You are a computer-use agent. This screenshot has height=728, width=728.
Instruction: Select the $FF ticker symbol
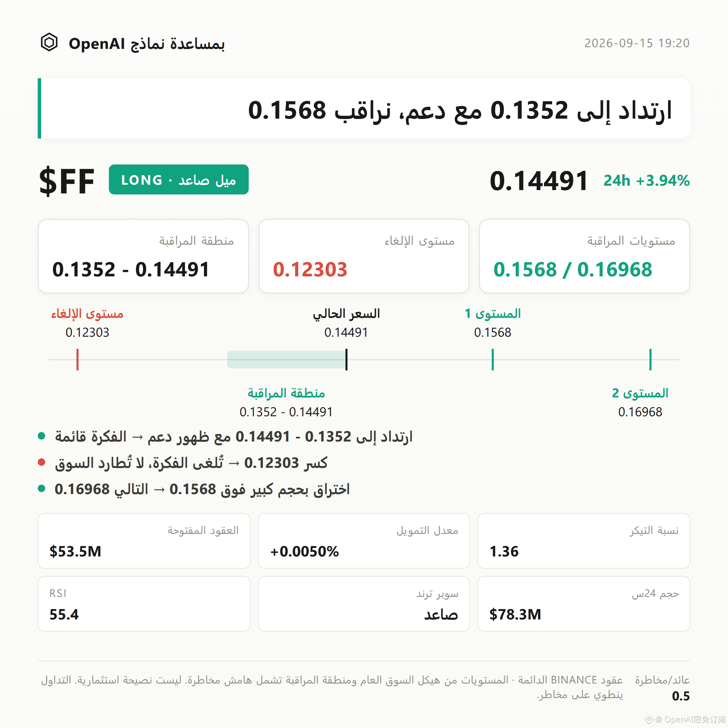point(67,181)
